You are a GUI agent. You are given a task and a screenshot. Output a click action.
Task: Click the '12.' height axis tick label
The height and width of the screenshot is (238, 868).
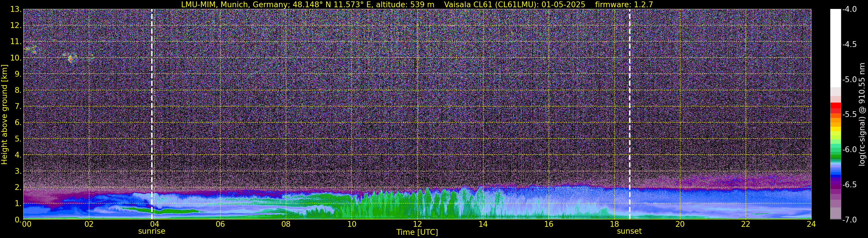tap(16, 25)
